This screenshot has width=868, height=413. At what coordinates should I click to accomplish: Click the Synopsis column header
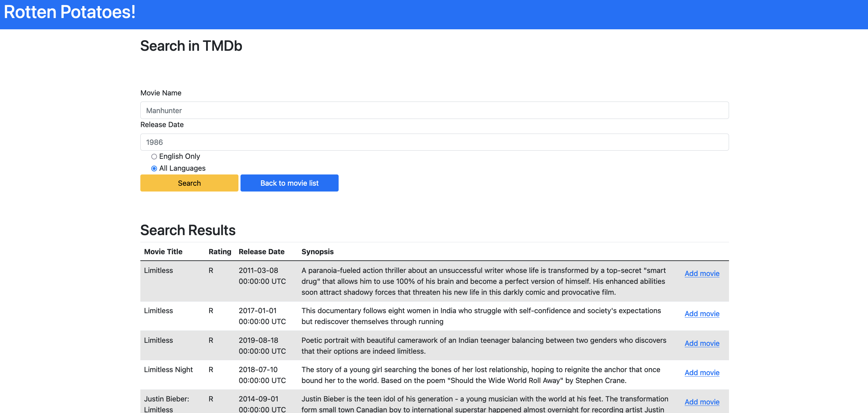point(317,251)
